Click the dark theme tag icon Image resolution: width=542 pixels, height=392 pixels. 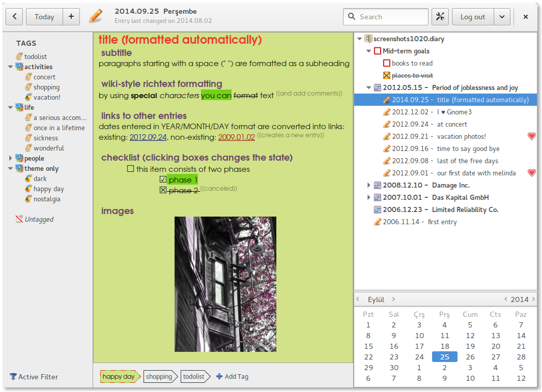(28, 178)
